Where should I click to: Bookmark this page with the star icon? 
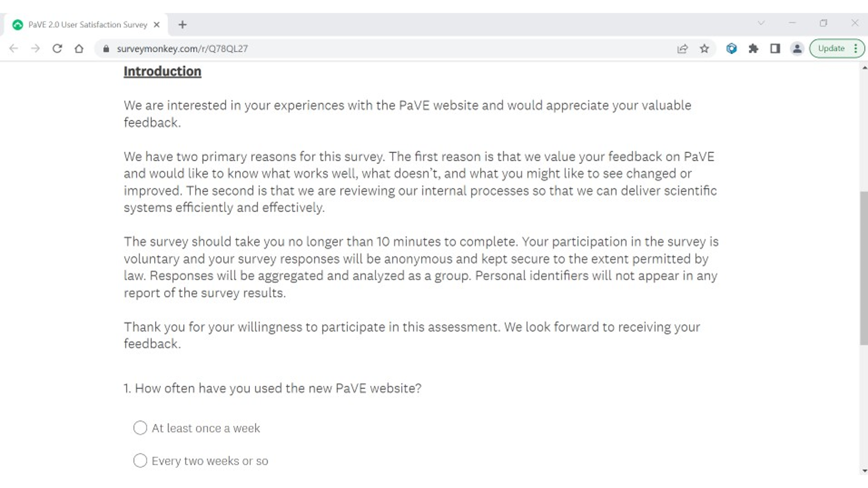coord(704,49)
